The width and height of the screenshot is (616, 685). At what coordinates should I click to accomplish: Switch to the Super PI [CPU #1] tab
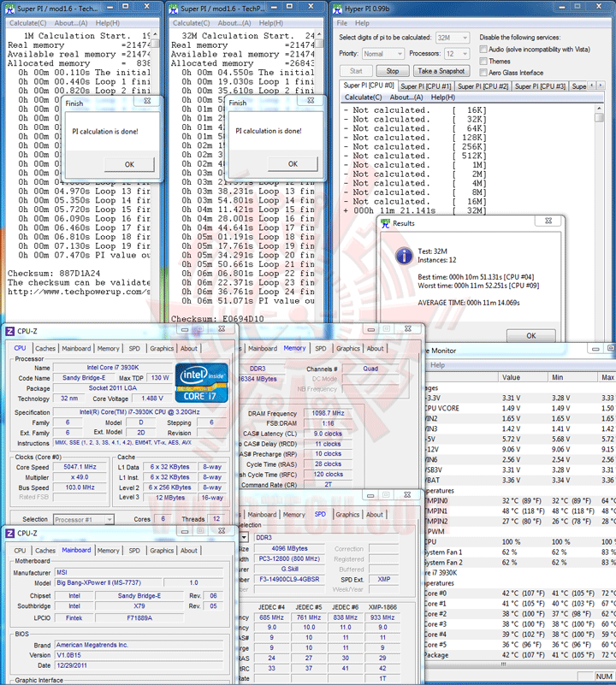pos(425,86)
